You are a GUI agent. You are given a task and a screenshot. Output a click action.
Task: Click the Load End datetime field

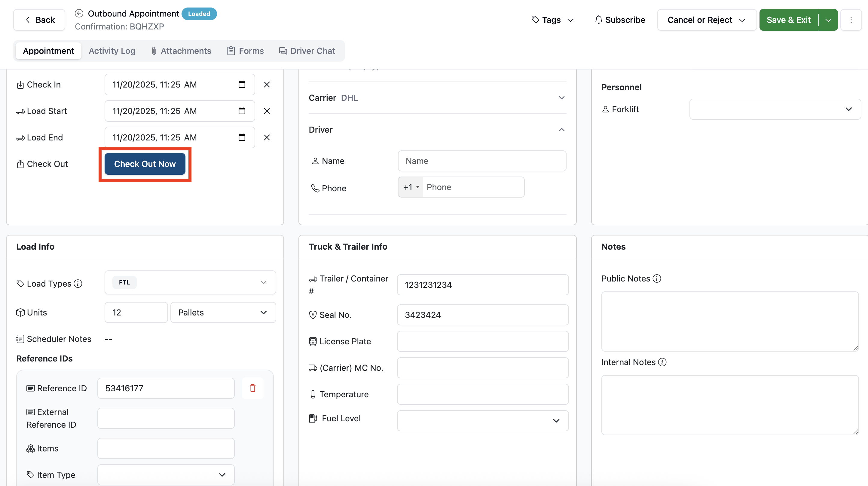180,137
